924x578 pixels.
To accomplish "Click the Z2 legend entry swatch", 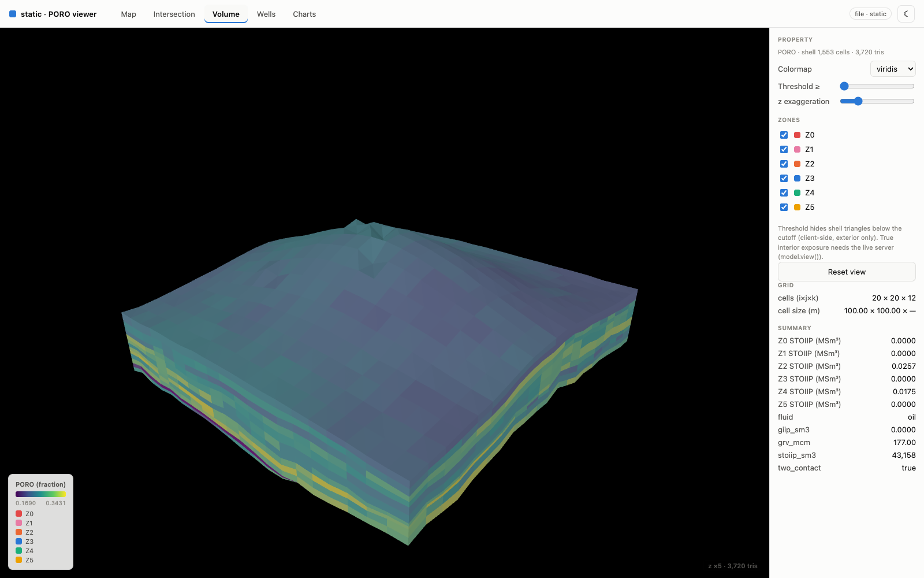I will click(x=18, y=532).
